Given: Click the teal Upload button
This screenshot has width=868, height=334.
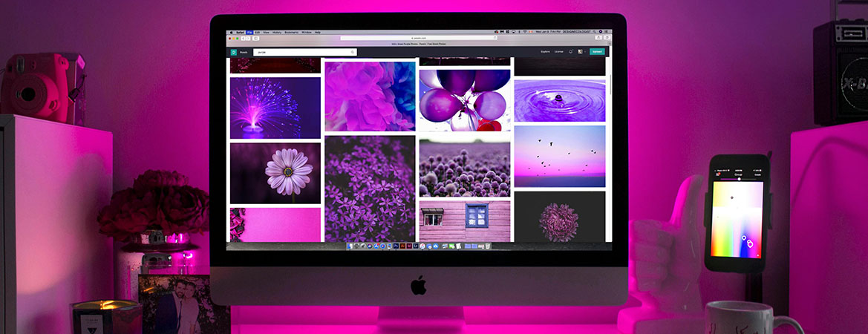Looking at the screenshot, I should tap(597, 51).
